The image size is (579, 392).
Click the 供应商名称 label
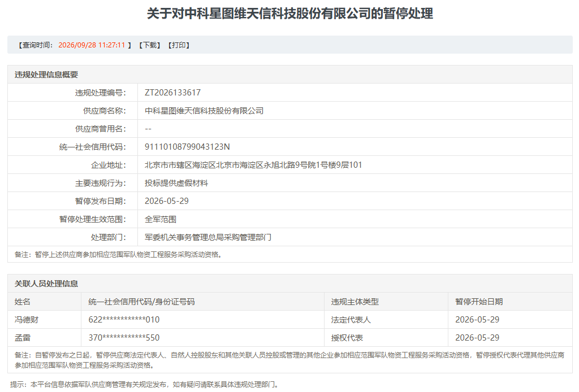[x=105, y=111]
